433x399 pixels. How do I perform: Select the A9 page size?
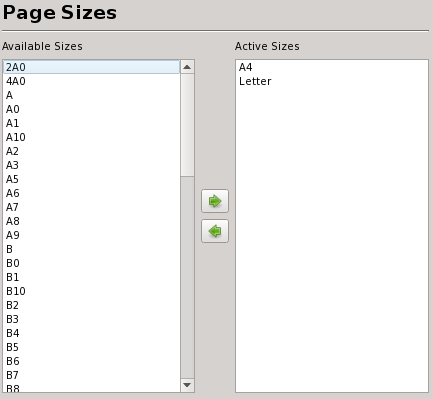(x=91, y=235)
